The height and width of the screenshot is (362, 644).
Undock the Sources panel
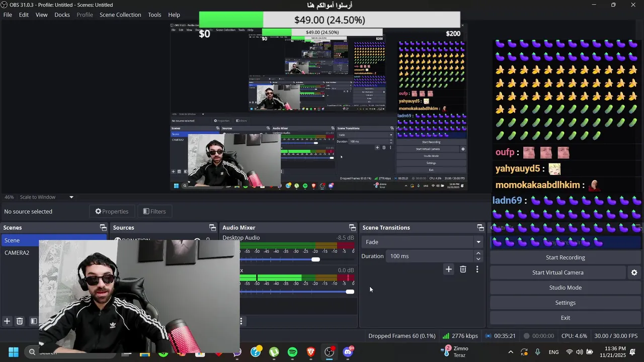[212, 228]
